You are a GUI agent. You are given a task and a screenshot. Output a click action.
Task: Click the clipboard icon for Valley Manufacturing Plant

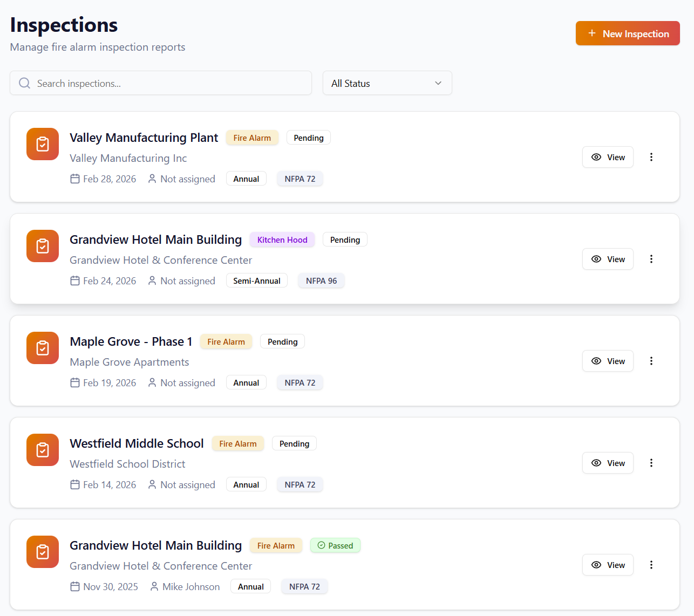click(43, 144)
